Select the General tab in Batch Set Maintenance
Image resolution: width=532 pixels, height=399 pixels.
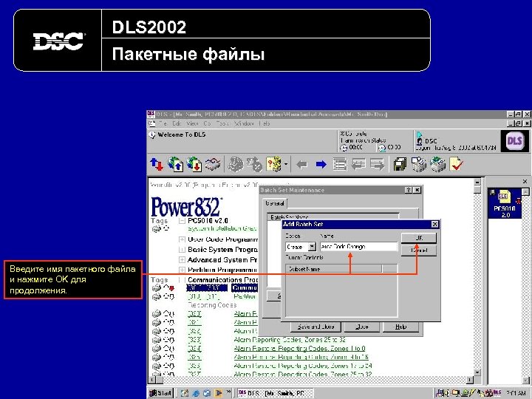coord(274,203)
